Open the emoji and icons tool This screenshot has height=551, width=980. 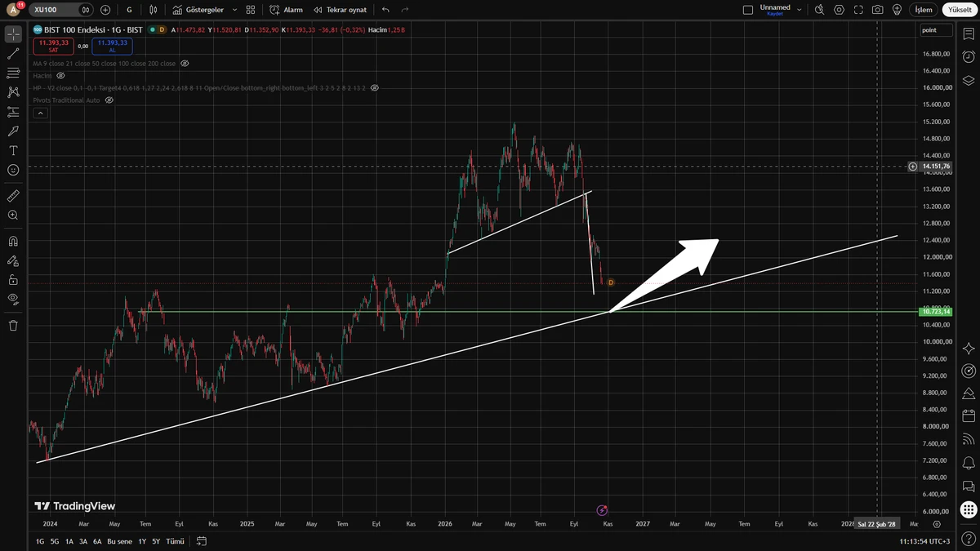13,170
